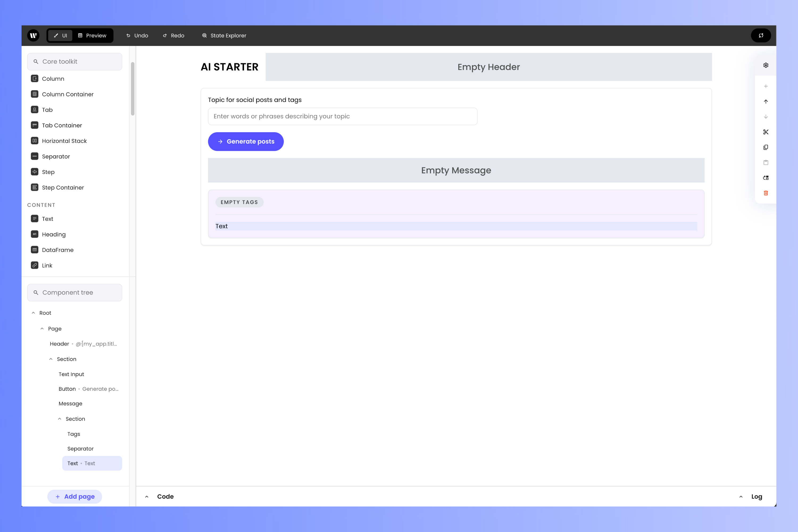Click the Empty Header placeholder
This screenshot has width=798, height=532.
tap(489, 67)
